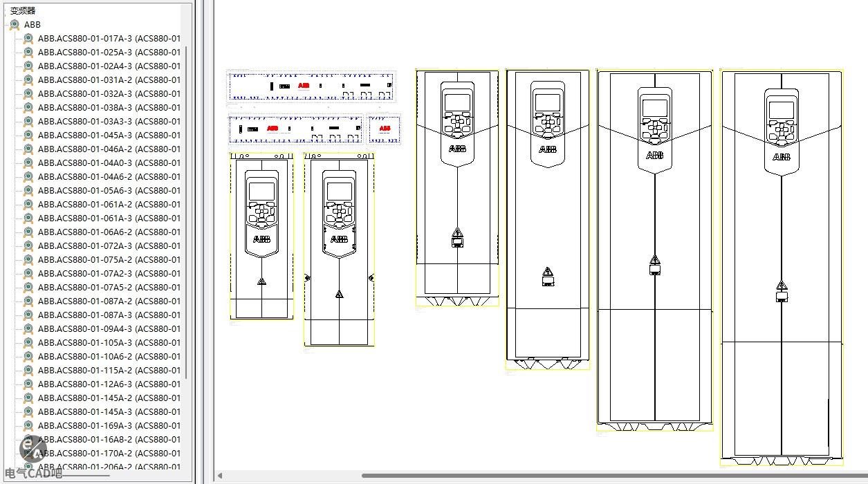Select the ABB.ACS880-01-025A-3 entry
The height and width of the screenshot is (484, 868).
click(x=109, y=52)
